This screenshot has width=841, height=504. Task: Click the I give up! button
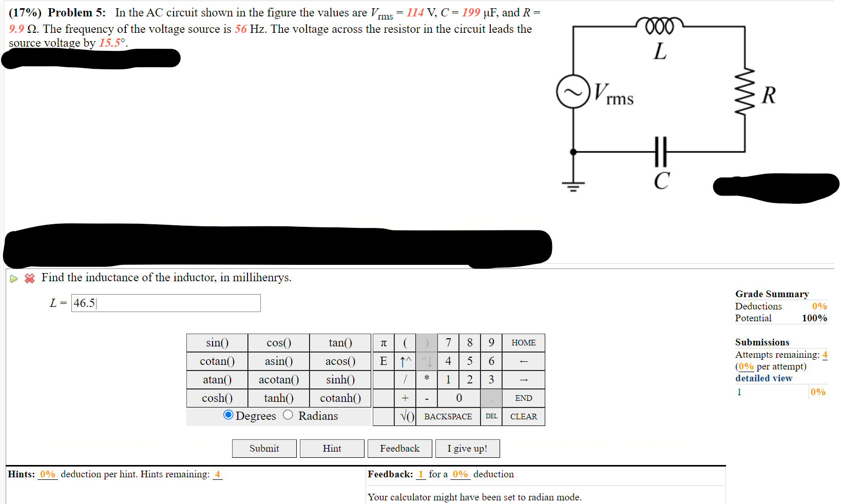coord(467,448)
